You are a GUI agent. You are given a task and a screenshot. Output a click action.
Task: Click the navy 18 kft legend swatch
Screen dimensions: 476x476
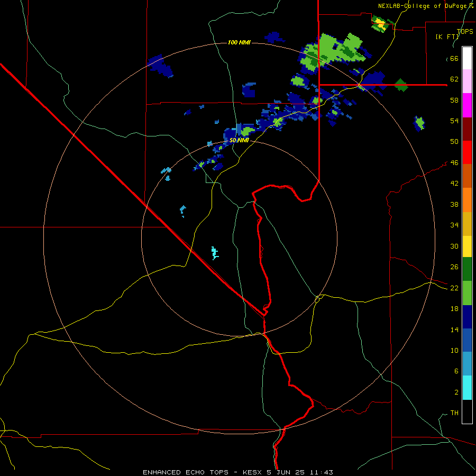[x=467, y=317]
